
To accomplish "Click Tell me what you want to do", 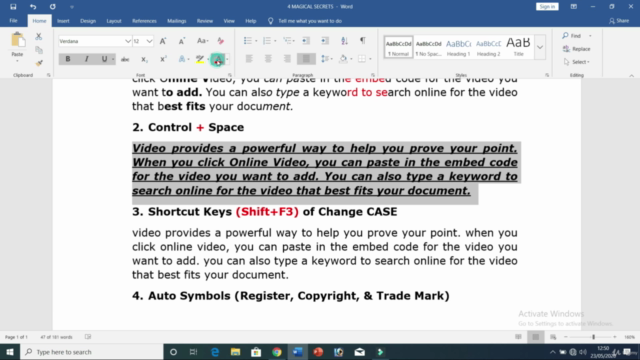I will click(310, 21).
